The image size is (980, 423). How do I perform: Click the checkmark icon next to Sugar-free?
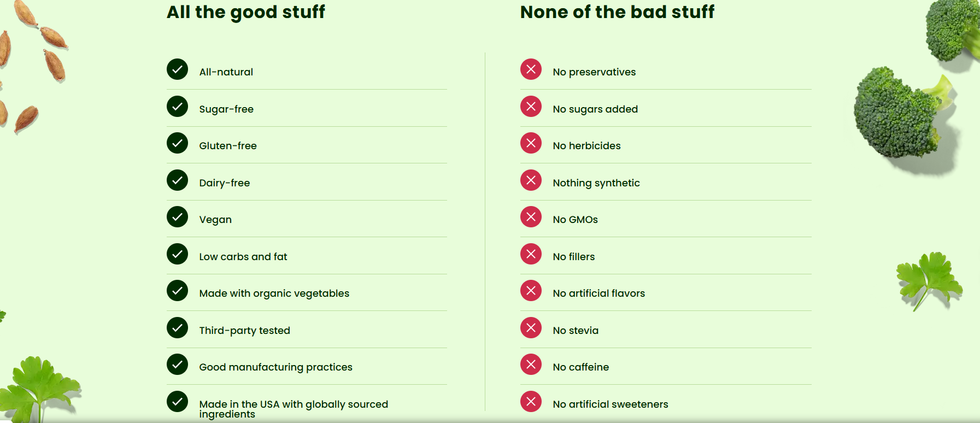pos(177,107)
